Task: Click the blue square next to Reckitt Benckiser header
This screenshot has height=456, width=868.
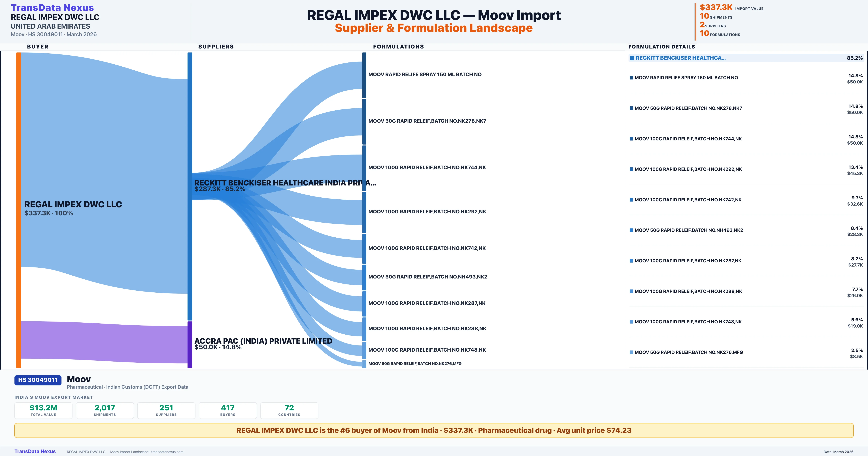Action: pyautogui.click(x=632, y=58)
